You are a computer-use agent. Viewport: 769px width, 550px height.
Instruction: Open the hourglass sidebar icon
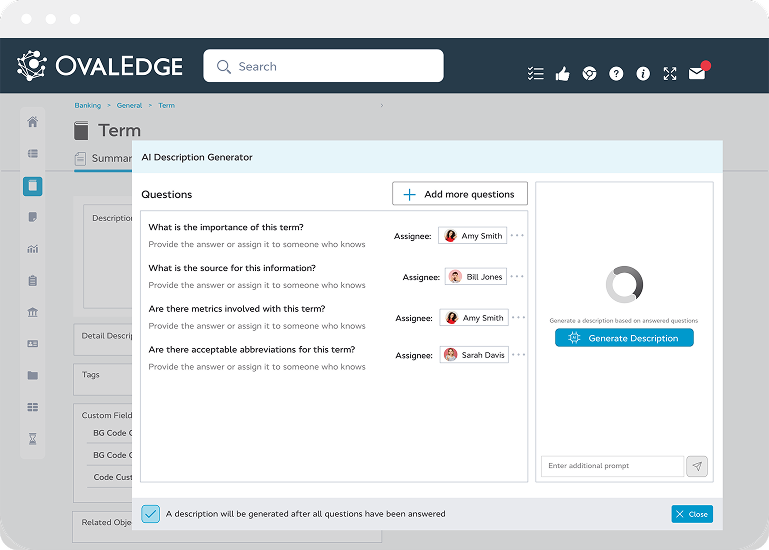tap(32, 439)
